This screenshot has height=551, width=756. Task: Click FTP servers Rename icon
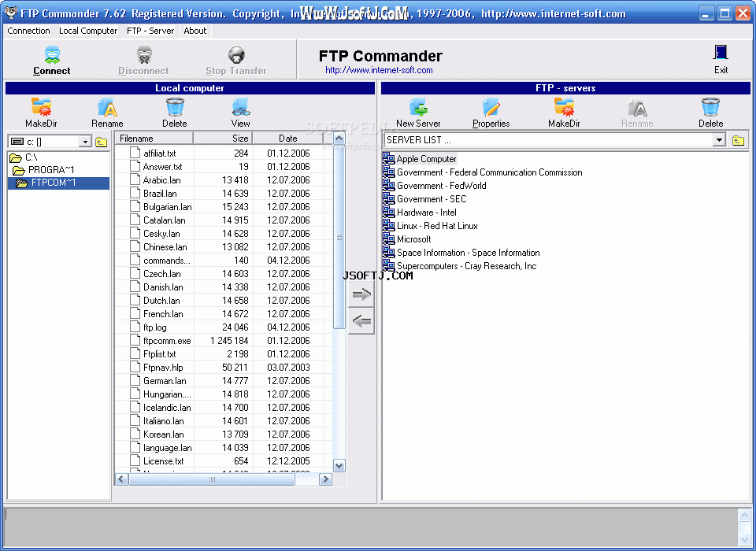(x=637, y=107)
